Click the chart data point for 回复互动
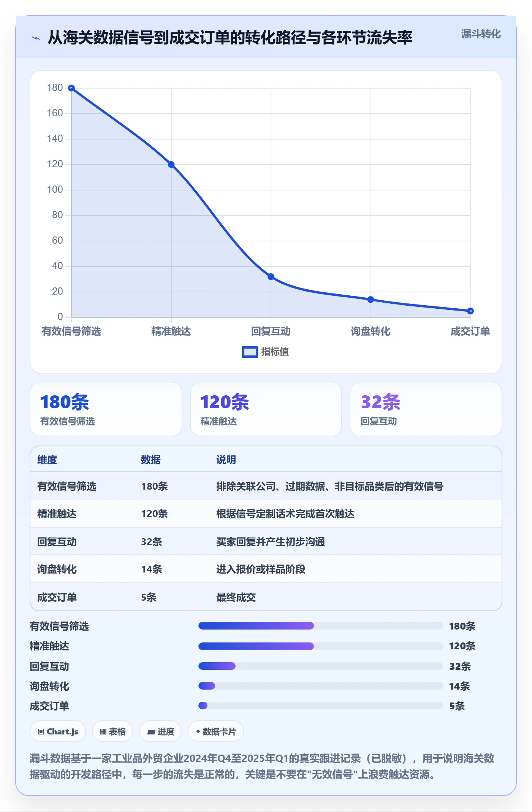532x812 pixels. point(271,277)
